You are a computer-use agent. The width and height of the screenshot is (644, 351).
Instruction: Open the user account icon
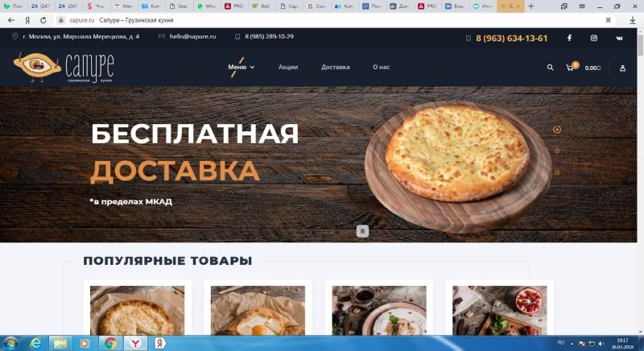click(x=622, y=68)
